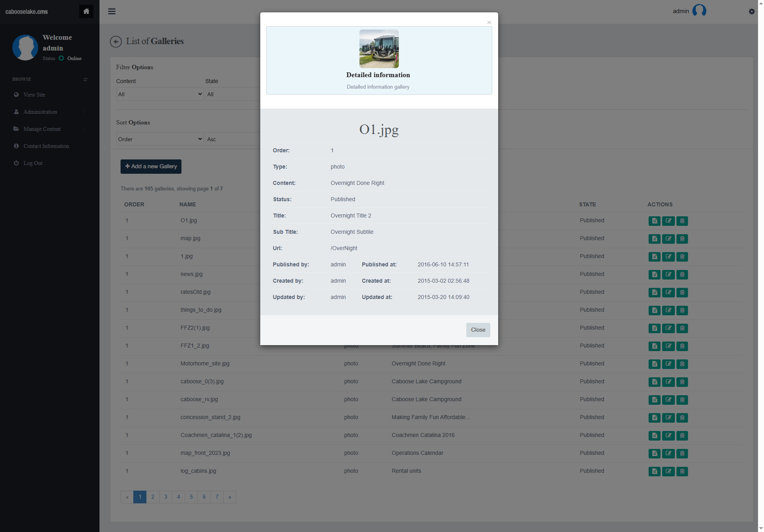Expand Manage Content sidebar menu
Viewport: 764px width, 532px height.
click(42, 129)
